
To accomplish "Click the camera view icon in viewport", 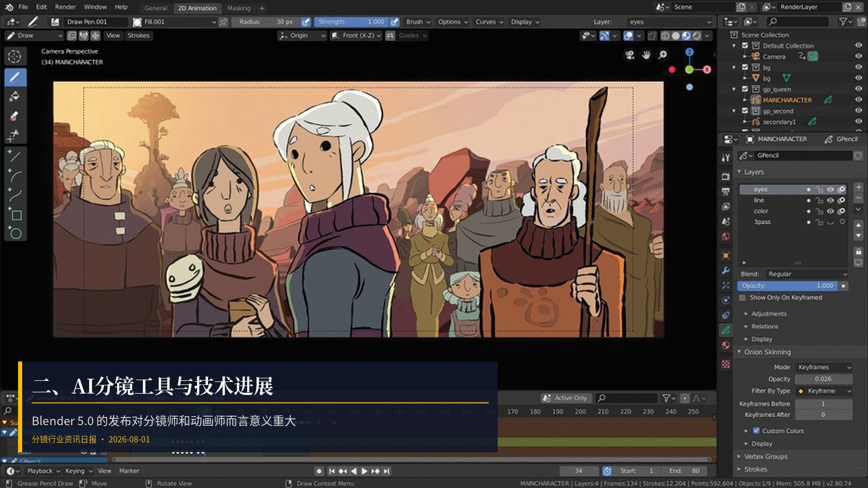I will (629, 55).
